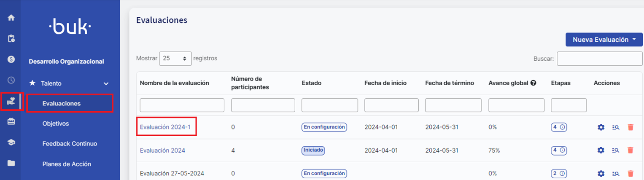Click the Buscar search field
The width and height of the screenshot is (644, 180).
tap(599, 59)
